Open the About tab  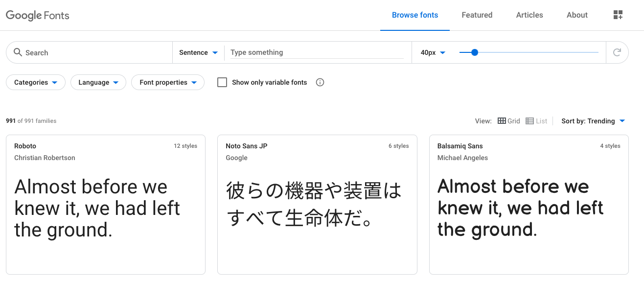click(x=577, y=15)
